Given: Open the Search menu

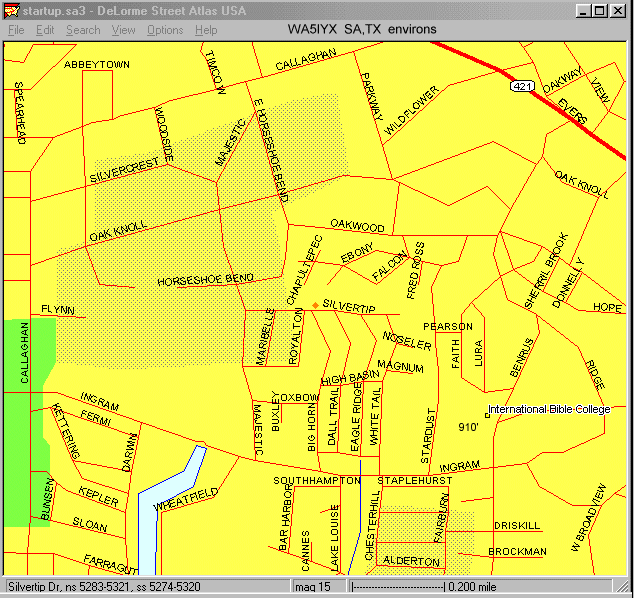Looking at the screenshot, I should [83, 30].
